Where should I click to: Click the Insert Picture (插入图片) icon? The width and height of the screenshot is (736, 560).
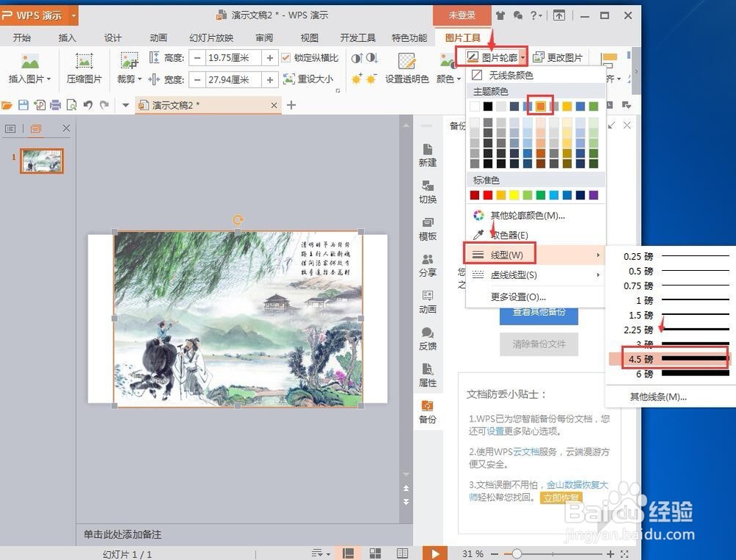(x=29, y=62)
